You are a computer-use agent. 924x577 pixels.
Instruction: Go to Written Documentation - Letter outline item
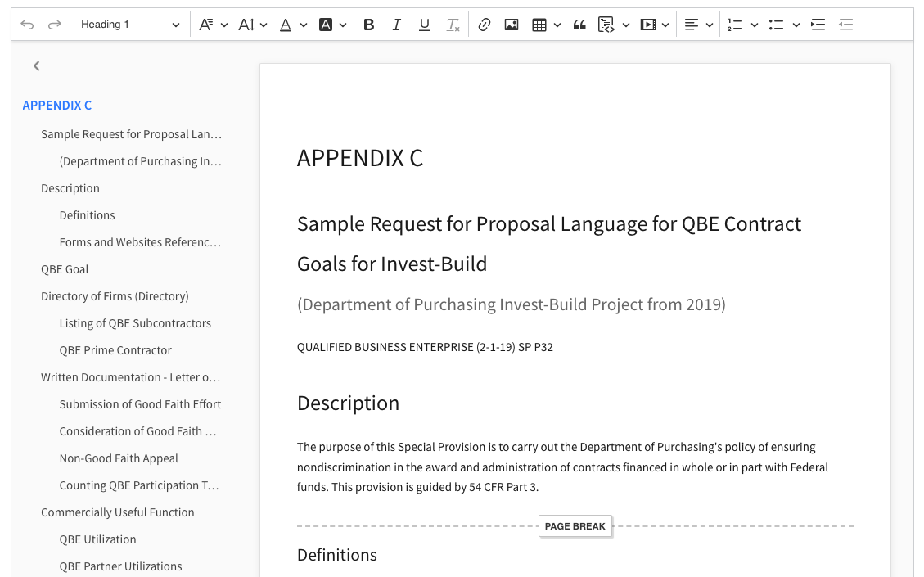[131, 378]
